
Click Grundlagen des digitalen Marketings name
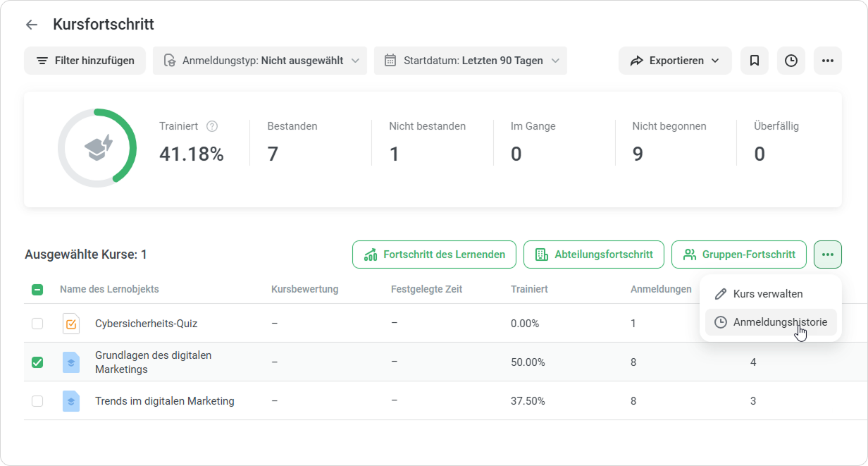pyautogui.click(x=154, y=362)
